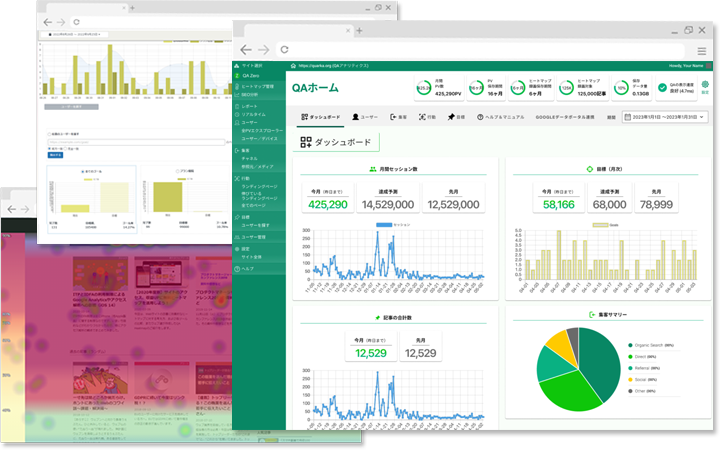Open a new tab in the front browser
The image size is (720, 450).
coord(360,31)
